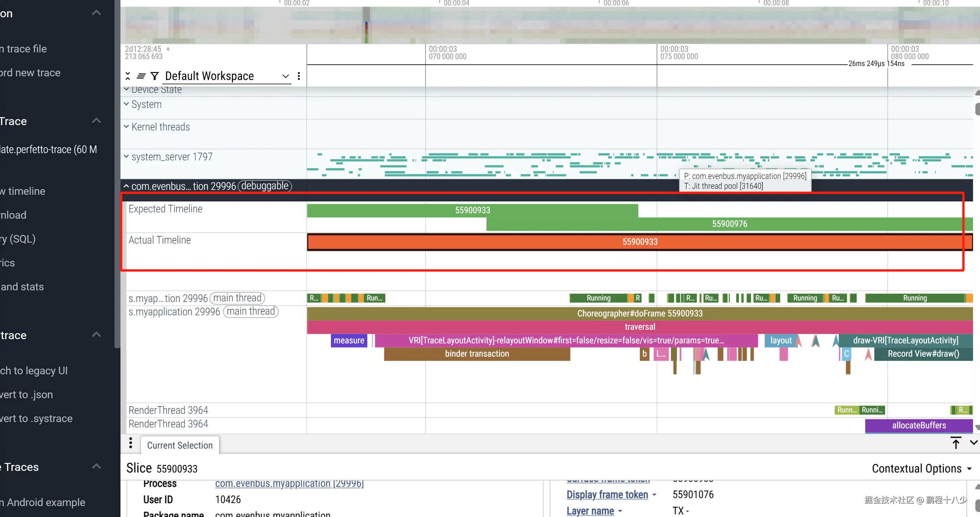Click the dropdown caret next to Display frame token

point(654,495)
